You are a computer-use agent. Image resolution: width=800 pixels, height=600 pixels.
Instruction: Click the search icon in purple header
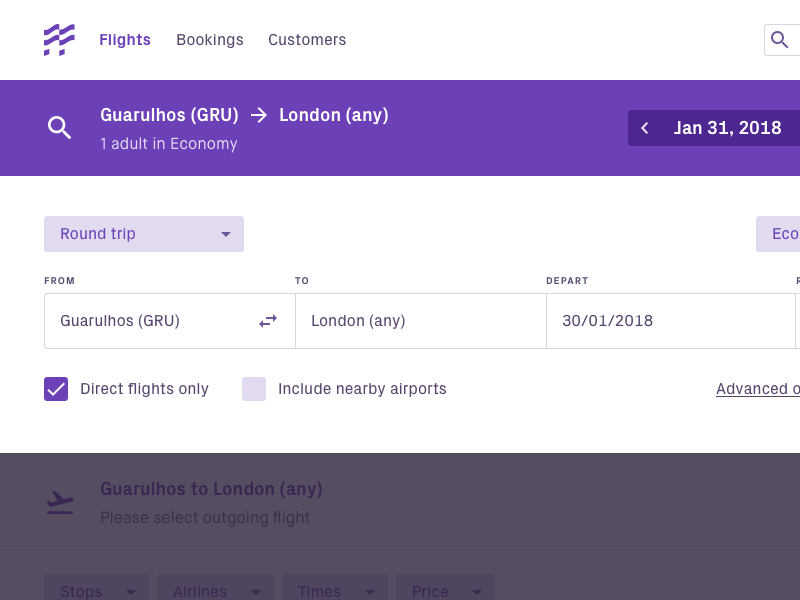tap(60, 128)
